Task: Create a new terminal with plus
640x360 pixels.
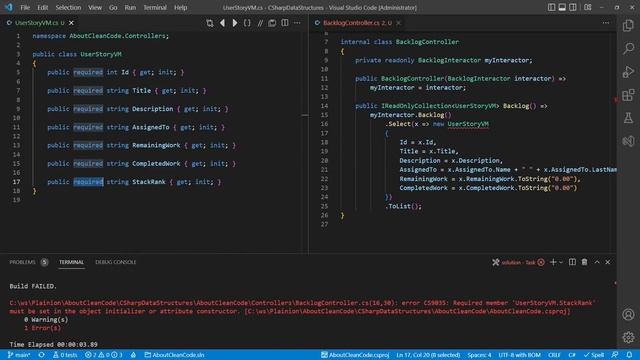Action: pos(553,262)
